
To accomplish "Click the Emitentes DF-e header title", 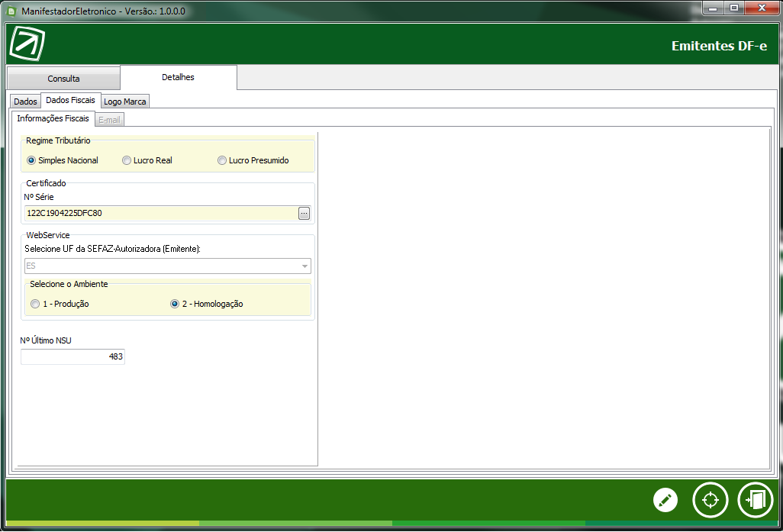I will 719,46.
